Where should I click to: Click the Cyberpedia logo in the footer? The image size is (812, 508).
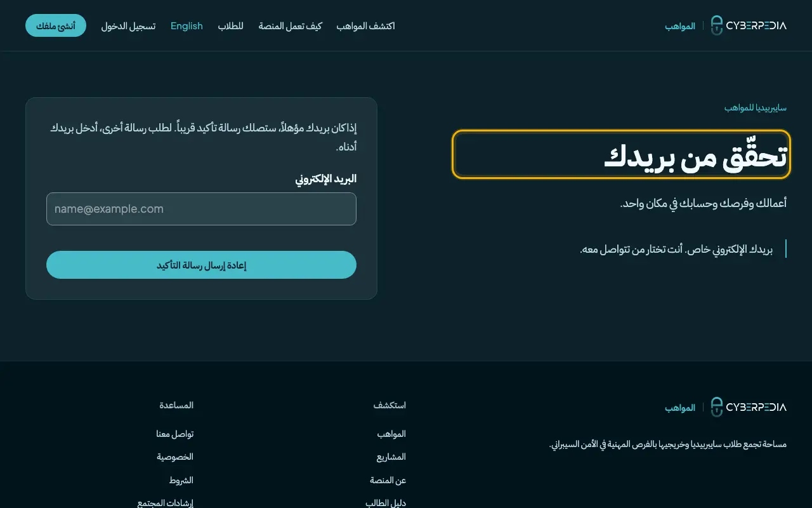pos(749,407)
